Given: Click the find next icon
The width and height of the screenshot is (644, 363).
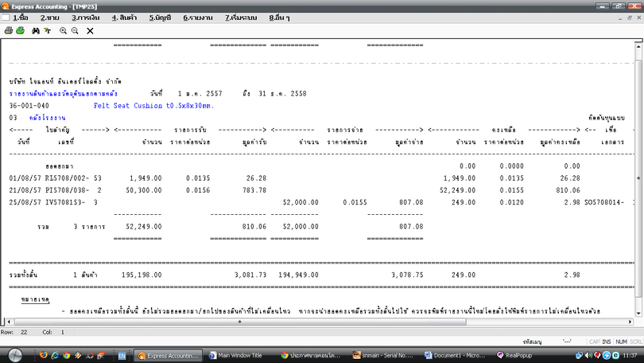Looking at the screenshot, I should point(48,30).
